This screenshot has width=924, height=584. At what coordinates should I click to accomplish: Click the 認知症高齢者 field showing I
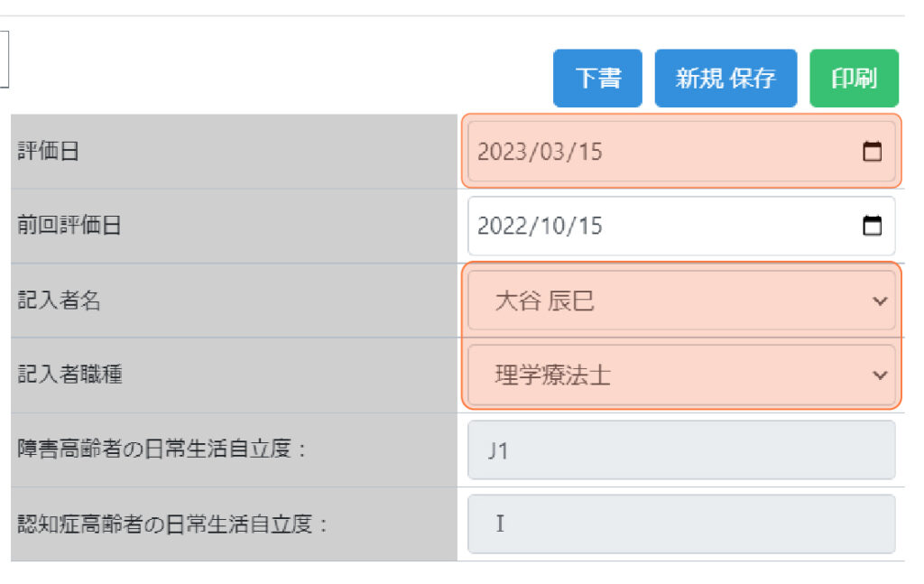tap(681, 524)
